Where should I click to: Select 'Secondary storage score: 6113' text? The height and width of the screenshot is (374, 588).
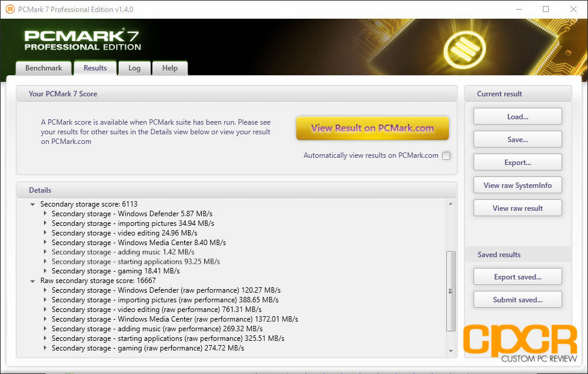pyautogui.click(x=89, y=204)
